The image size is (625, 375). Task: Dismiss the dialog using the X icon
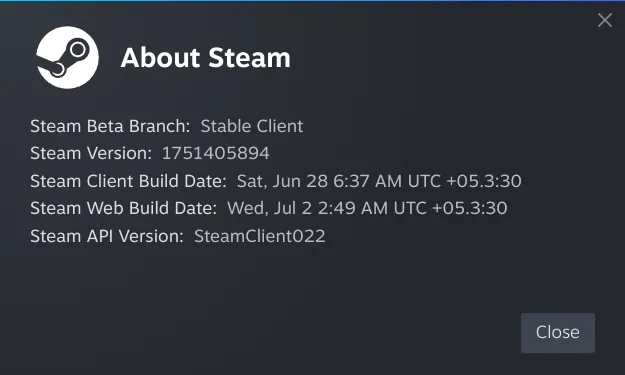coord(605,20)
